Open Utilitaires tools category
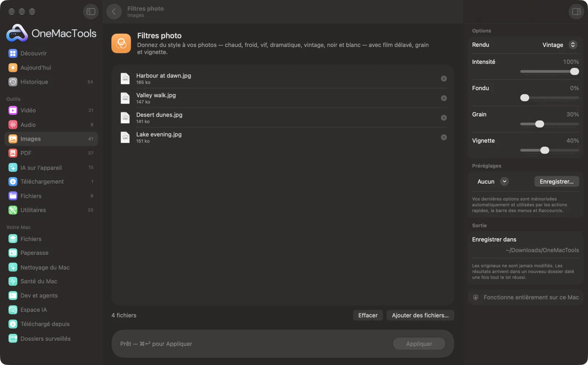The height and width of the screenshot is (365, 588). tap(51, 210)
